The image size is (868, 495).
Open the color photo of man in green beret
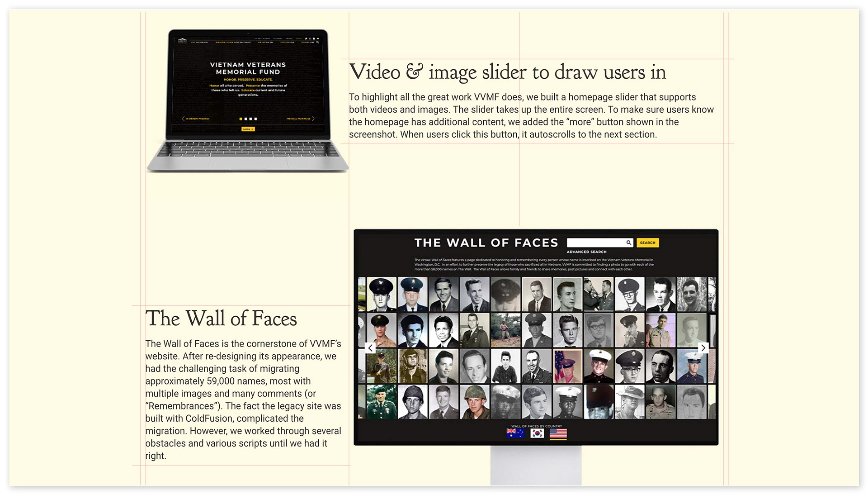[381, 402]
